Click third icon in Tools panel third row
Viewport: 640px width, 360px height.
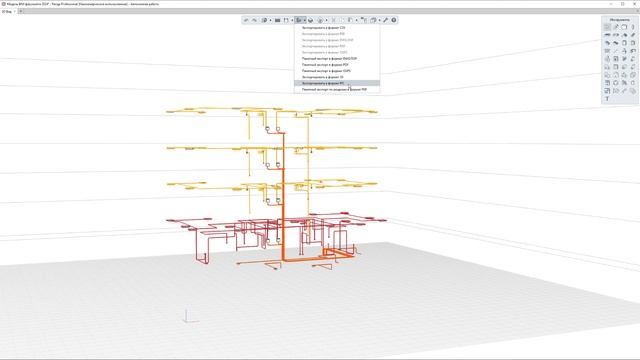click(624, 43)
